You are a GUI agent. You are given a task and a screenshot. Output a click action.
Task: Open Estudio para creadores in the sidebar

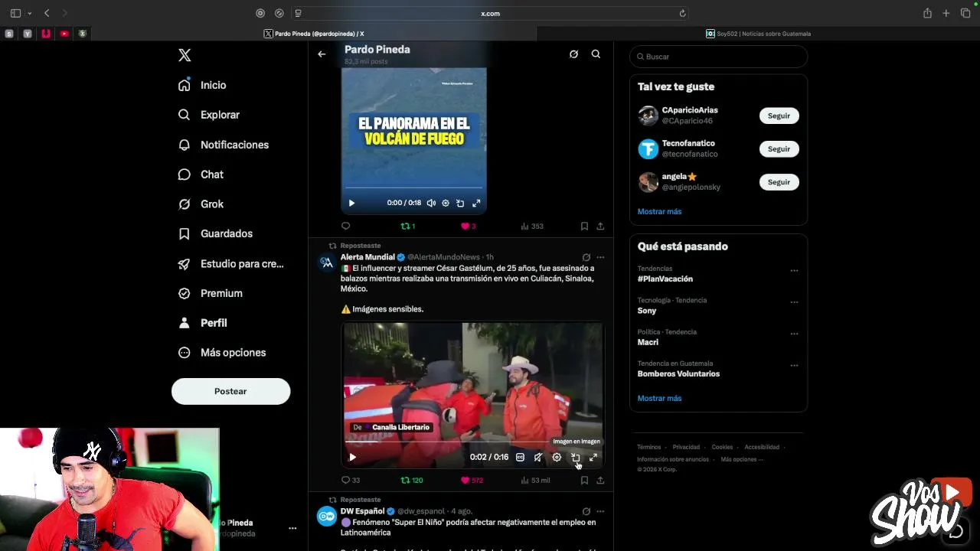point(230,264)
